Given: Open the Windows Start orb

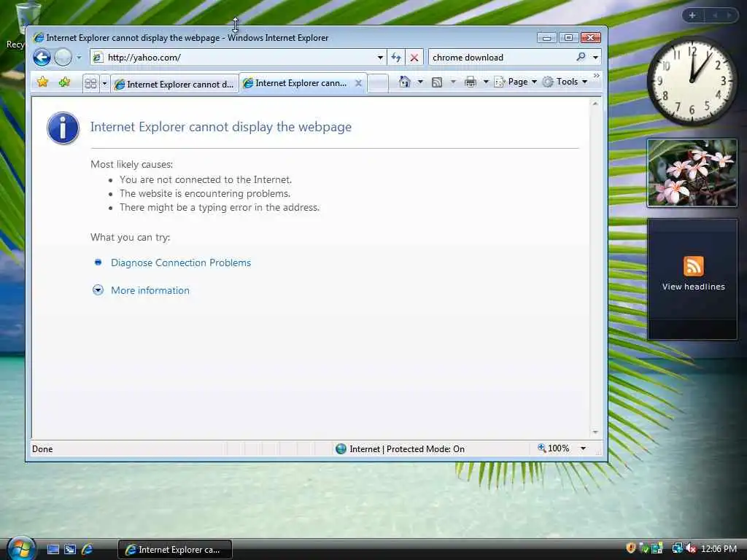Looking at the screenshot, I should tap(21, 548).
